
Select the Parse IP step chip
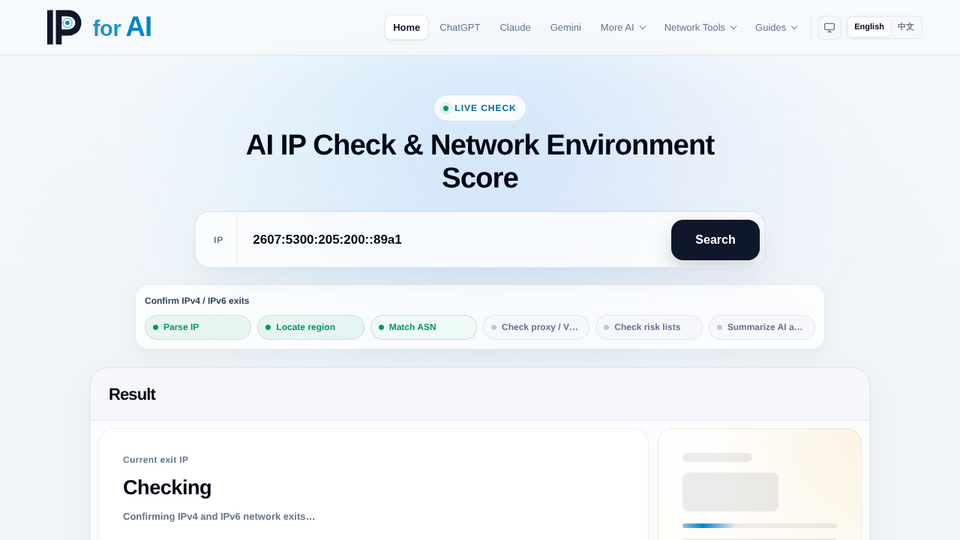198,327
